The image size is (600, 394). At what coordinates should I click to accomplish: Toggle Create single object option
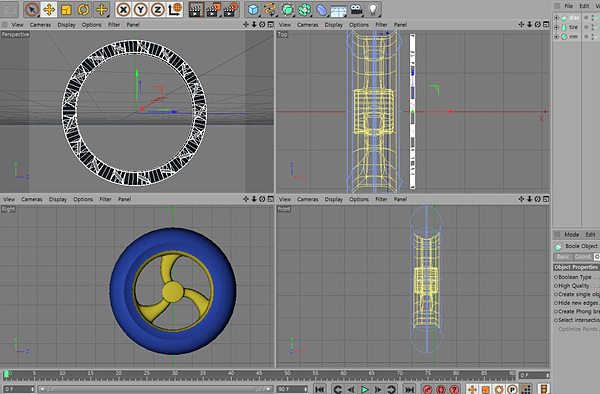coord(577,294)
